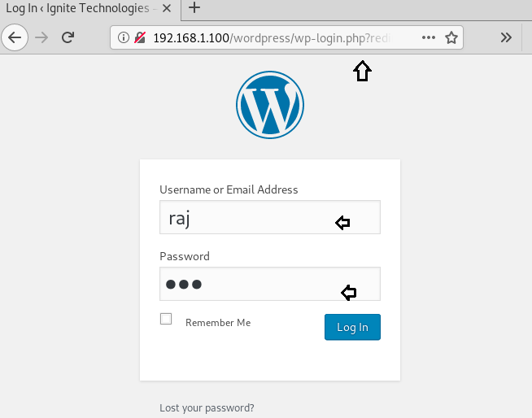Reload the WordPress login page
Screen dimensions: 532x418
(x=68, y=37)
